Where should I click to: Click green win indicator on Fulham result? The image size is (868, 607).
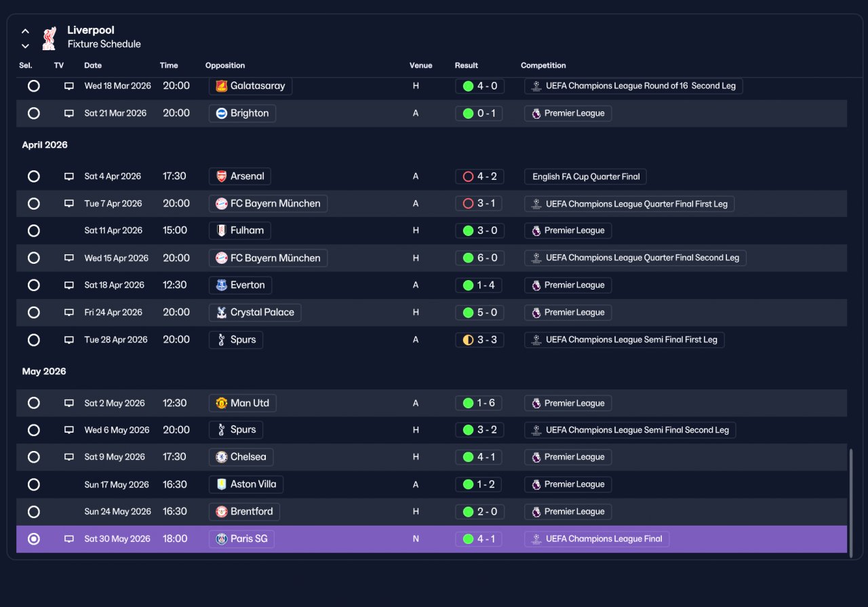point(468,231)
